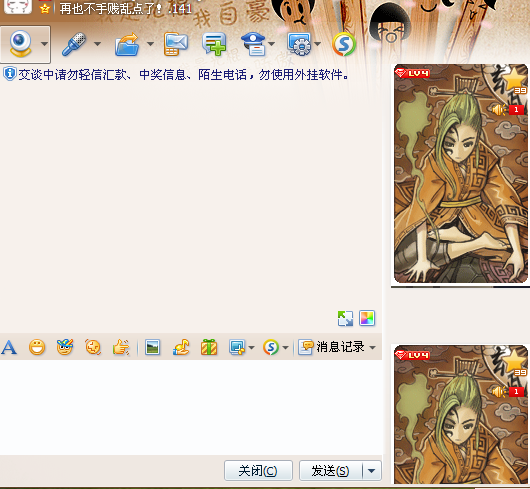The image size is (530, 489).
Task: Send a file with folder icon
Action: coord(127,44)
